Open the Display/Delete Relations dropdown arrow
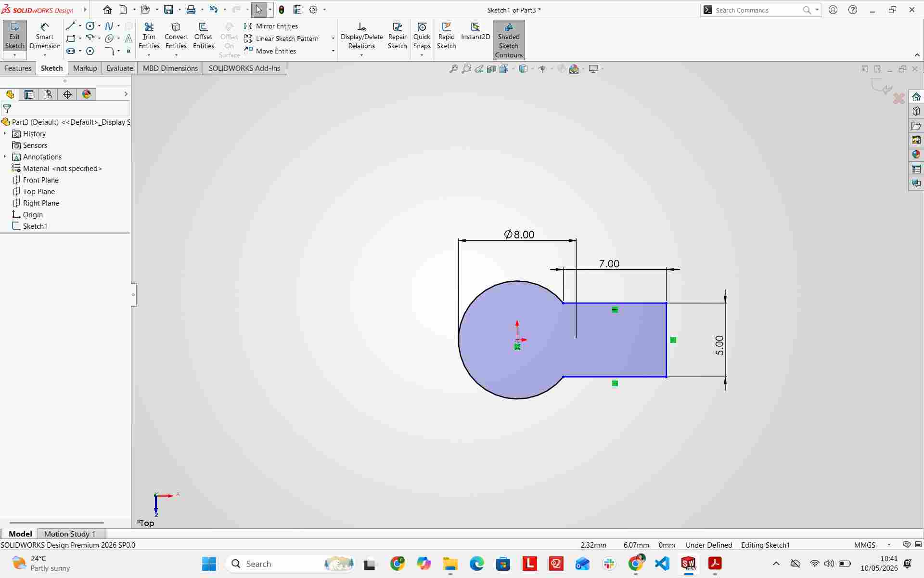This screenshot has width=924, height=578. [x=361, y=55]
